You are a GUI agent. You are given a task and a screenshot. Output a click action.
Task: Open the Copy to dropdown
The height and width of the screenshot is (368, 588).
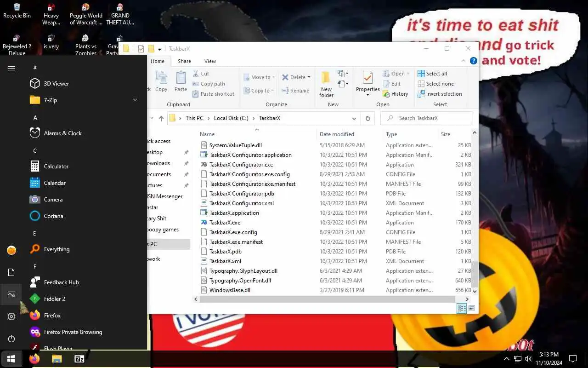coord(259,91)
